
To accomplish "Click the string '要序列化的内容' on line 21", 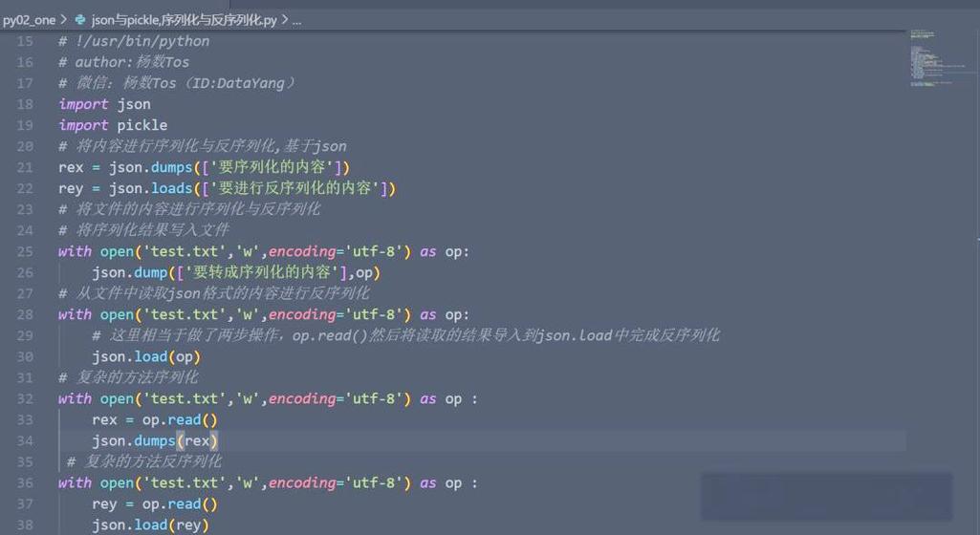I will (x=272, y=167).
